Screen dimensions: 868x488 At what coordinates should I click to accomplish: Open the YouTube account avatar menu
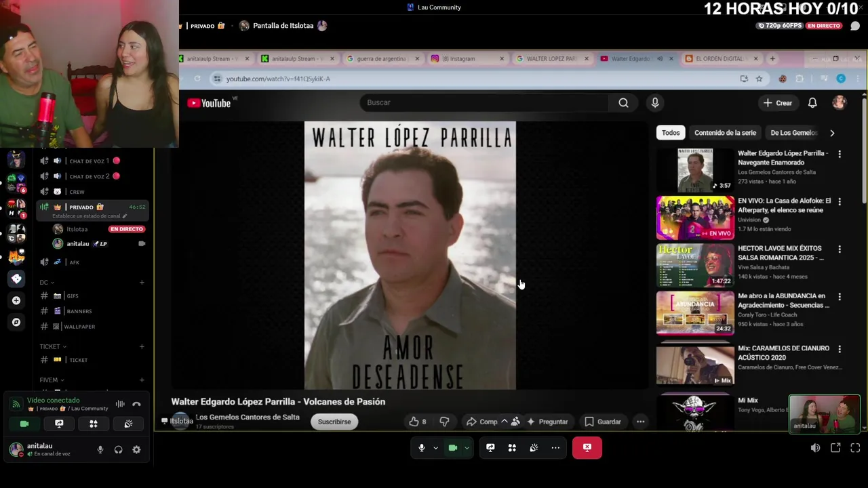(x=840, y=103)
